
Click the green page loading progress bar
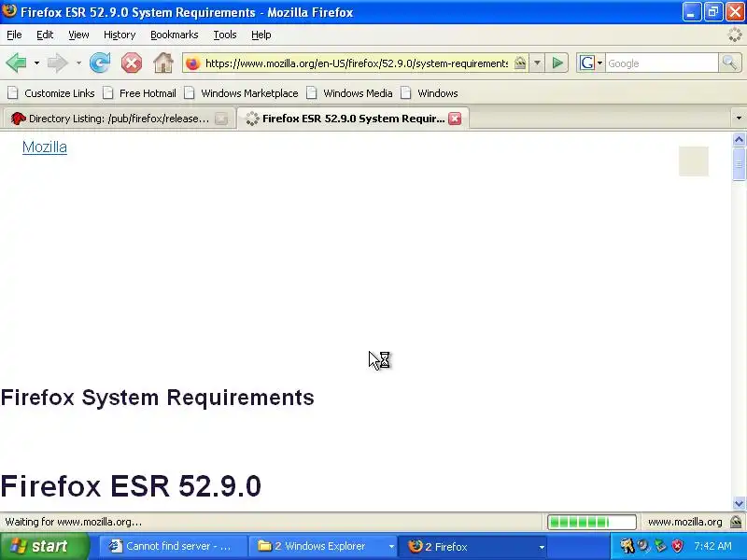click(x=592, y=523)
